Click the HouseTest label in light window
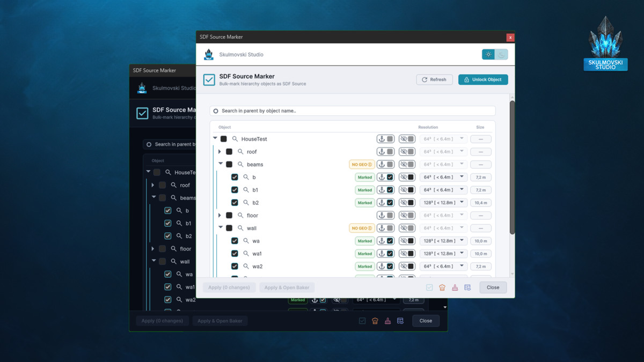 [x=254, y=139]
